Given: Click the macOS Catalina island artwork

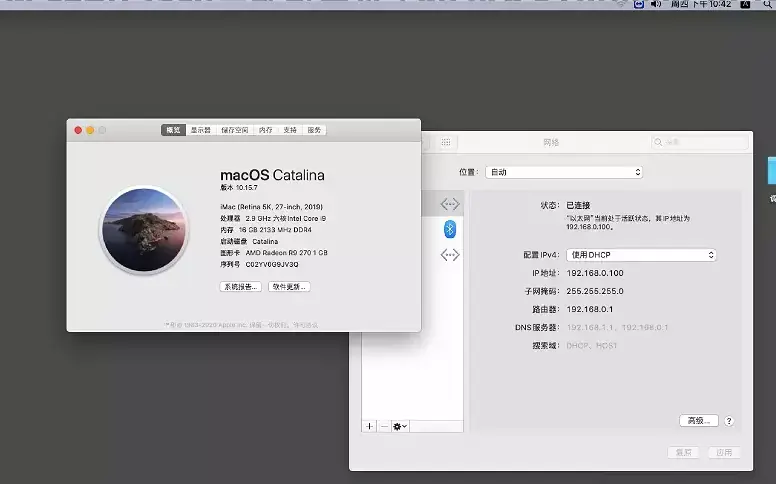Looking at the screenshot, I should pos(144,230).
